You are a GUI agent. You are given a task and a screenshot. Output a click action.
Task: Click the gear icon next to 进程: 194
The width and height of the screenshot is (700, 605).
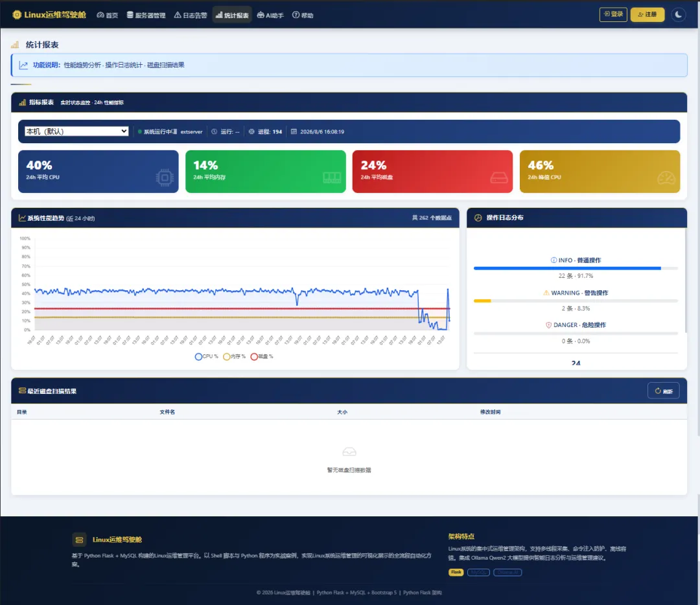(x=251, y=131)
